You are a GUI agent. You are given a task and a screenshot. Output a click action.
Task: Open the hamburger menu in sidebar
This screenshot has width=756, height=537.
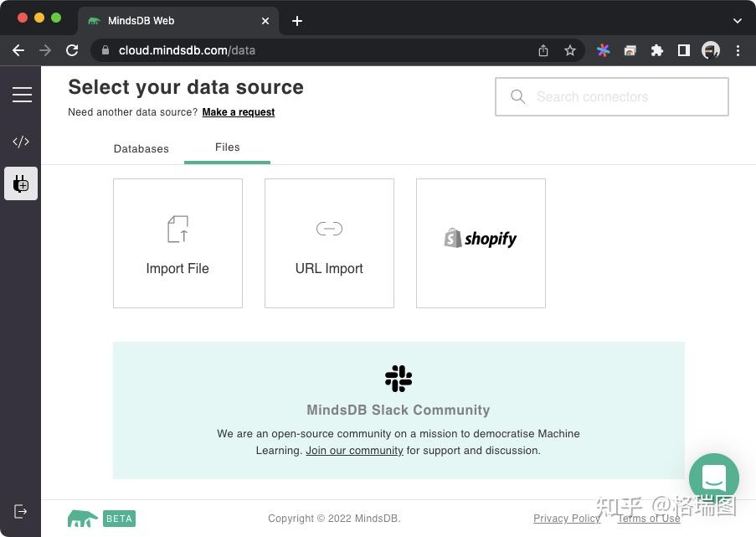tap(22, 96)
